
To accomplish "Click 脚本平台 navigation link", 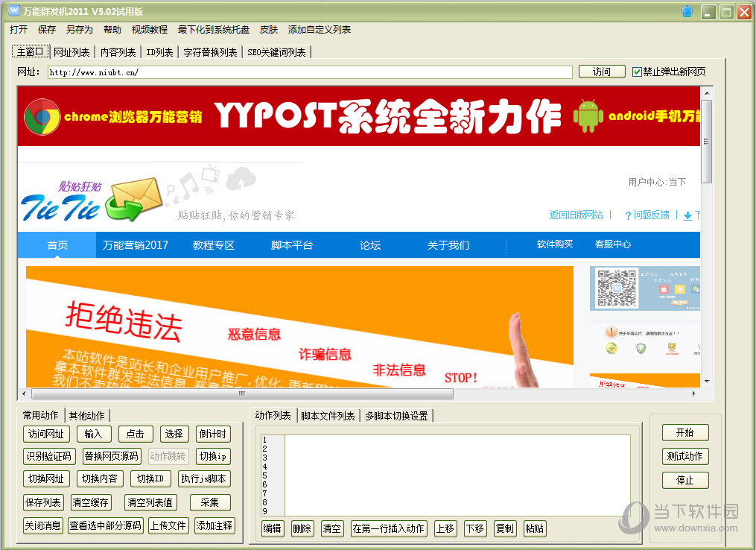I will [x=292, y=245].
